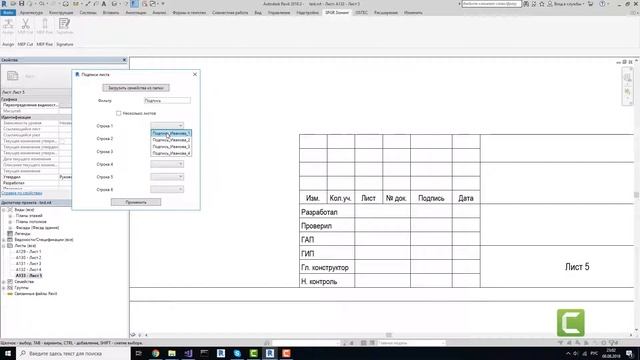This screenshot has height=360, width=640.
Task: Open Visual Studio from the taskbar
Action: tap(188, 353)
